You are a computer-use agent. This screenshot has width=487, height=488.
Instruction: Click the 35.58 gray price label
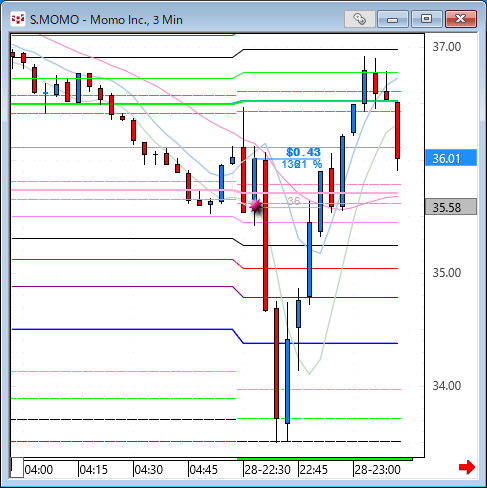(x=451, y=207)
